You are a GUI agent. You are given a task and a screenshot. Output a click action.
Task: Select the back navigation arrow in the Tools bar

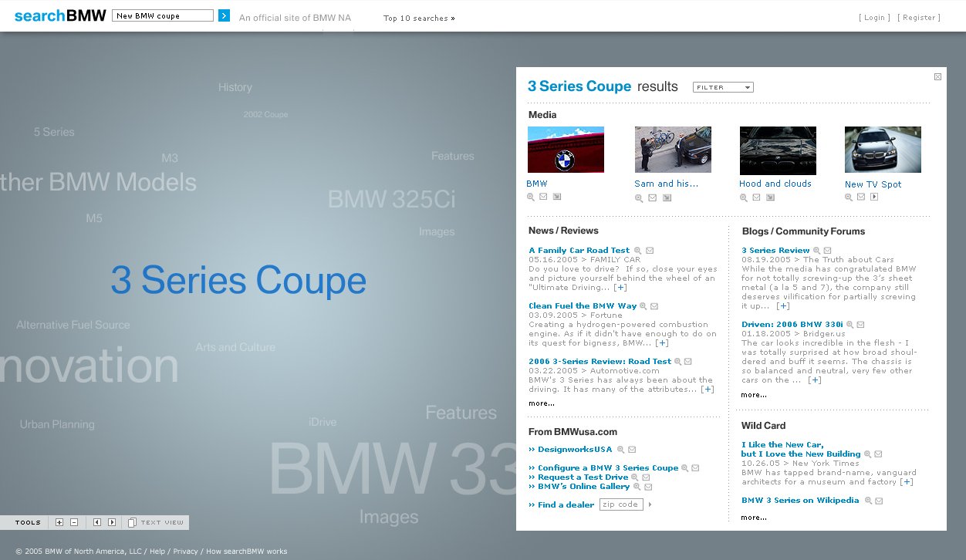(x=96, y=522)
